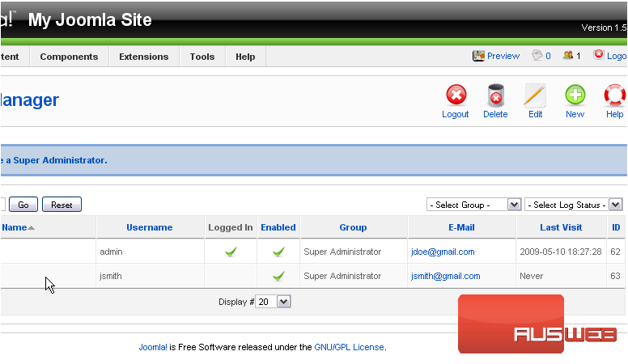This screenshot has width=628, height=364.
Task: Toggle Enabled checkmark for admin user
Action: click(278, 252)
